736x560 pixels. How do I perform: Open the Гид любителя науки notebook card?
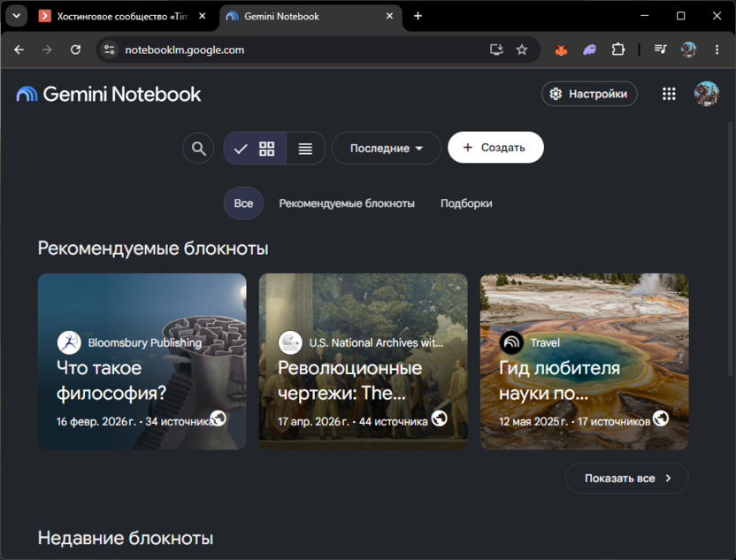584,362
